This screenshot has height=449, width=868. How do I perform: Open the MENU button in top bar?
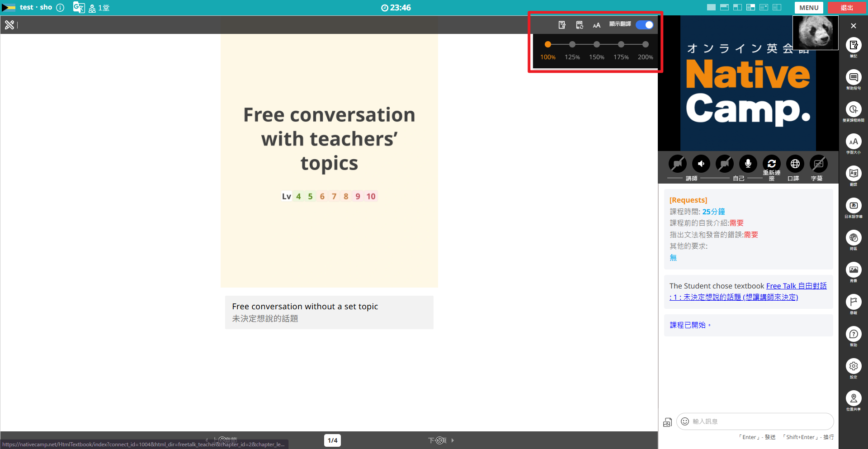click(809, 8)
